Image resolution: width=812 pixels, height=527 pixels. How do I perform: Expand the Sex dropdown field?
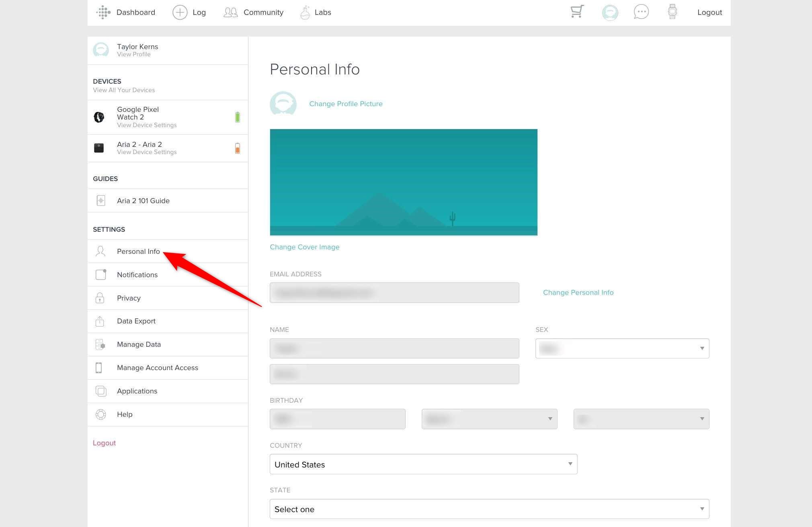[700, 348]
